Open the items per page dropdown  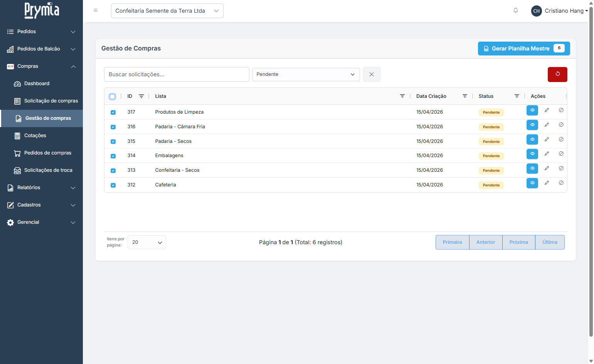(x=146, y=242)
